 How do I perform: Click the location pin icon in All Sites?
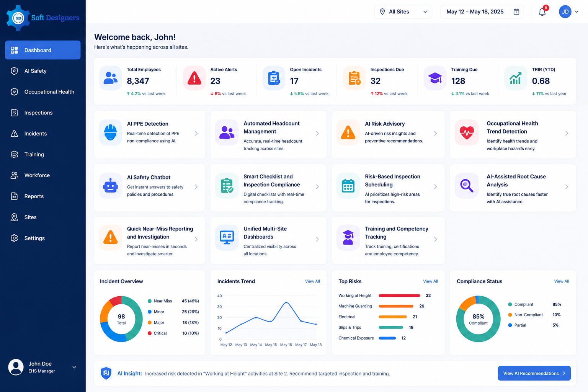point(382,12)
